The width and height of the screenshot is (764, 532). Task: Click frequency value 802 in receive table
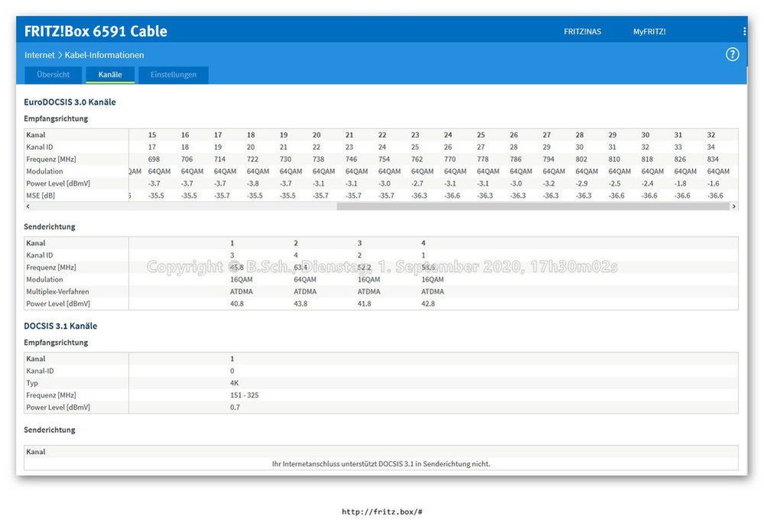click(581, 159)
